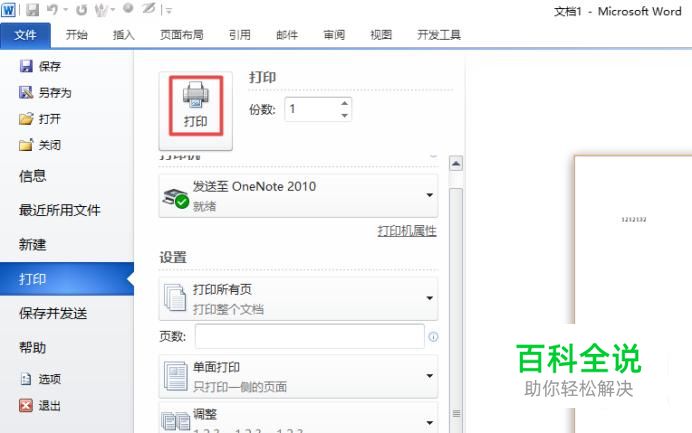Click the Undo arrow in quick access toolbar

[53, 9]
